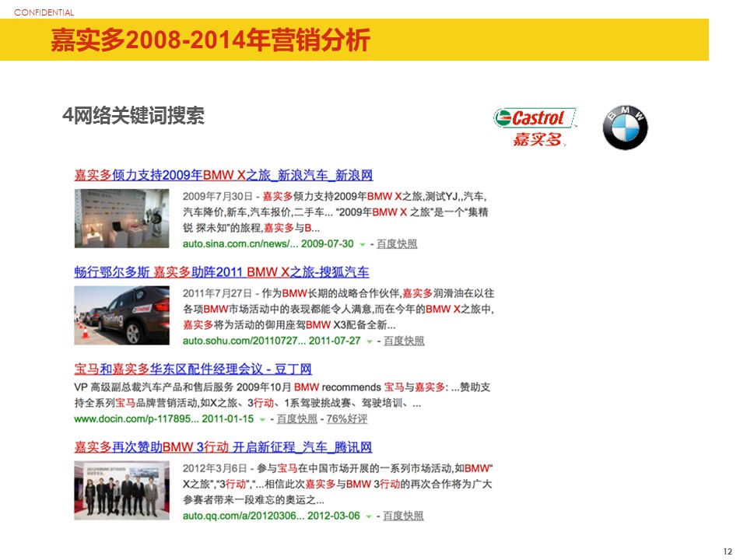Open 百度快照 for the auto.qq.com result

[x=403, y=516]
